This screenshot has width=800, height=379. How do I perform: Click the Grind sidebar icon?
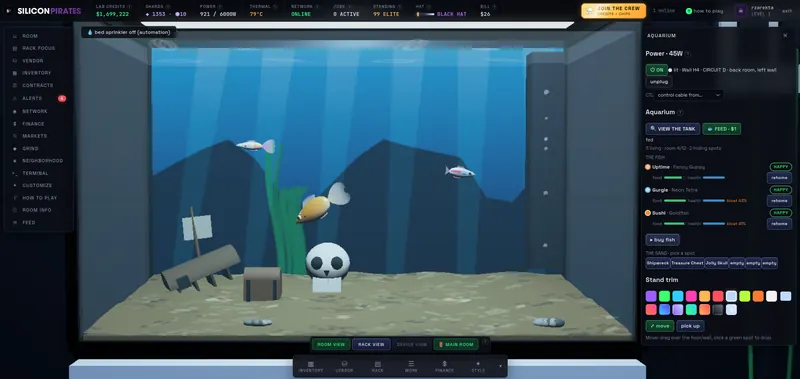click(x=14, y=148)
